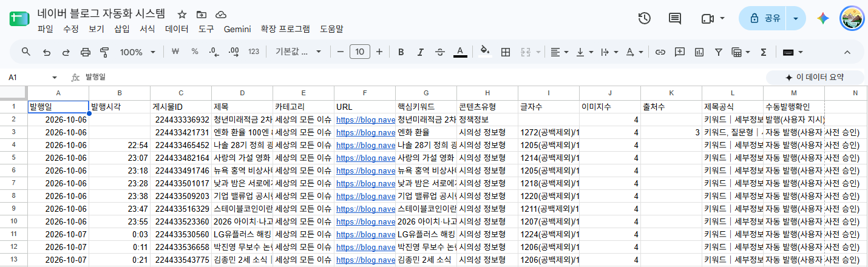
Task: Go to Sheets home logo
Action: [18, 19]
